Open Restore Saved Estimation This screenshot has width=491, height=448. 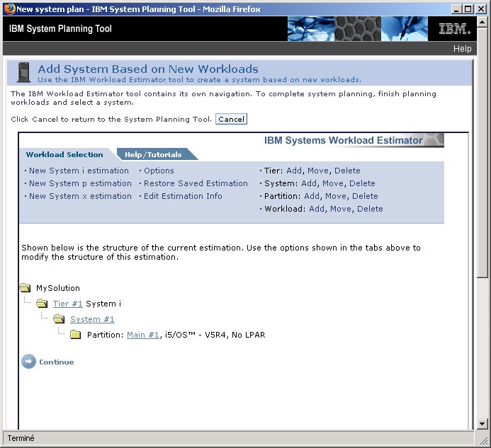(x=196, y=183)
